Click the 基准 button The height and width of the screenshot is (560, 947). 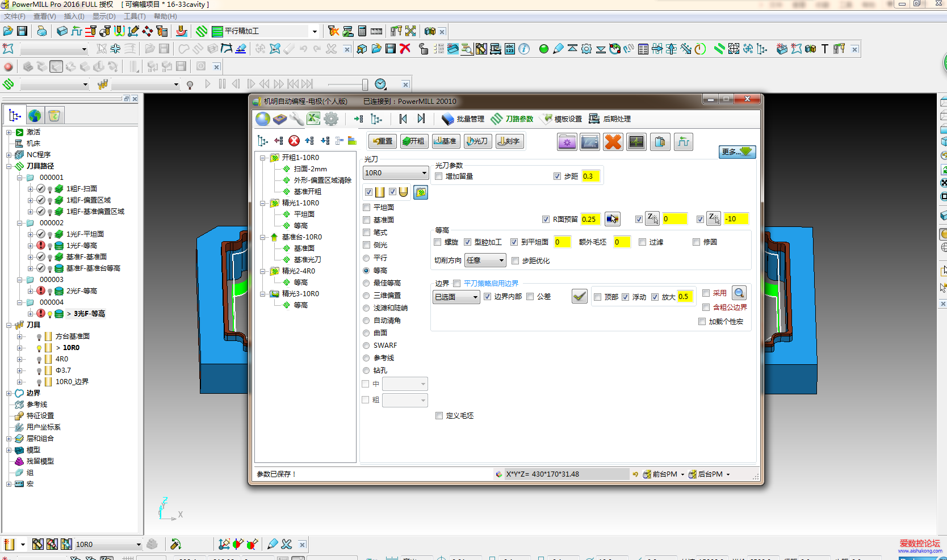[446, 141]
